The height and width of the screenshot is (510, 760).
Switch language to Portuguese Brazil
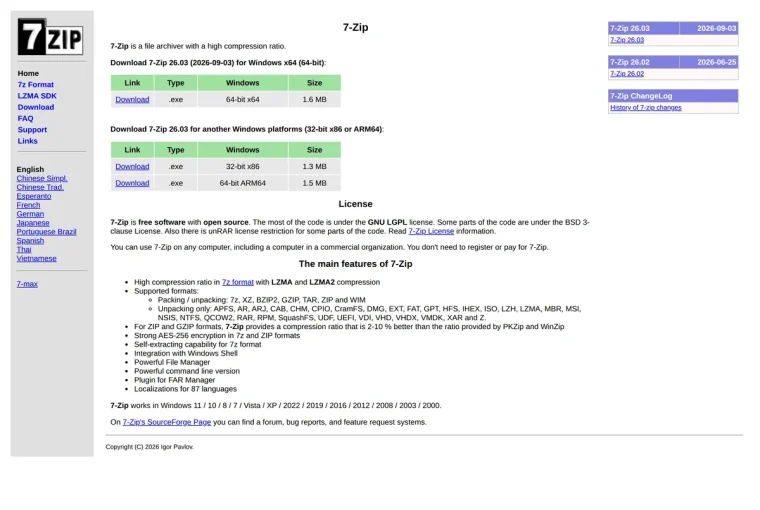tap(46, 232)
